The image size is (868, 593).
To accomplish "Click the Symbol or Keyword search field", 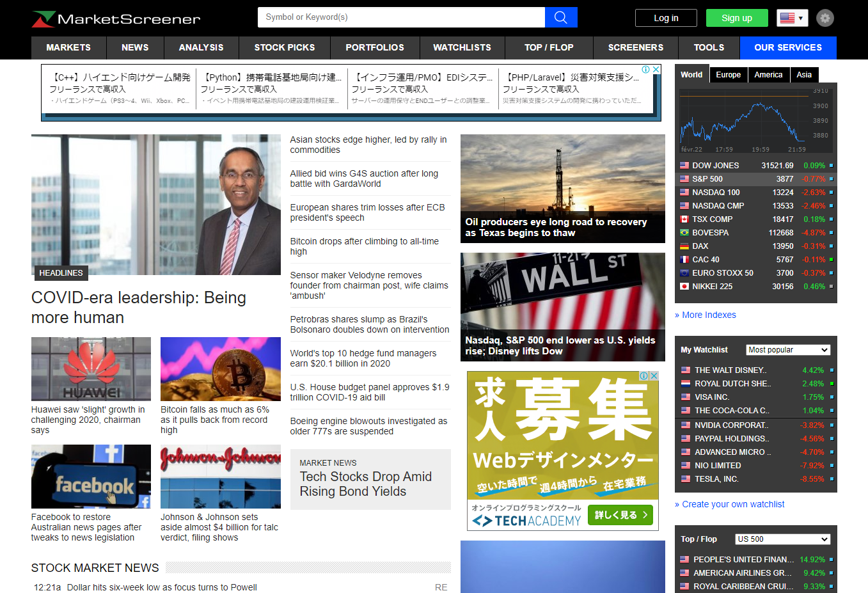I will [x=401, y=17].
